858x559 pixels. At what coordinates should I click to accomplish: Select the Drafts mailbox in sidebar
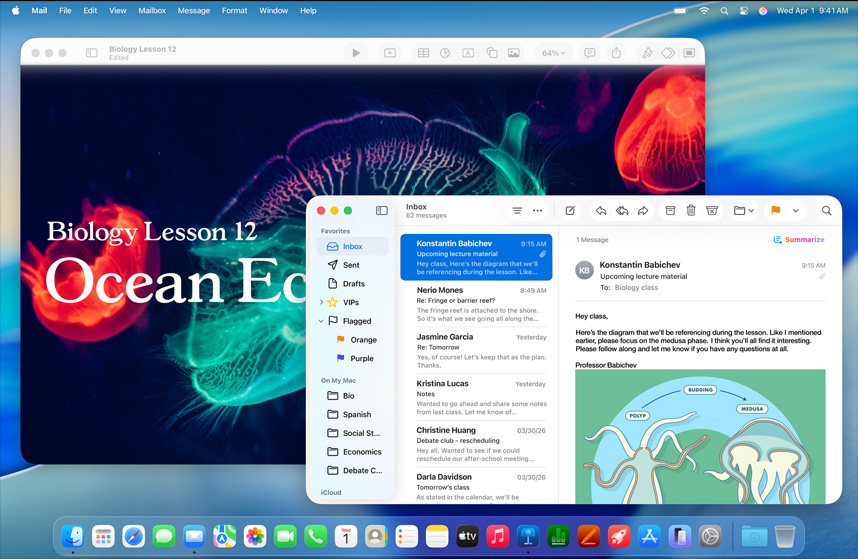click(x=353, y=284)
